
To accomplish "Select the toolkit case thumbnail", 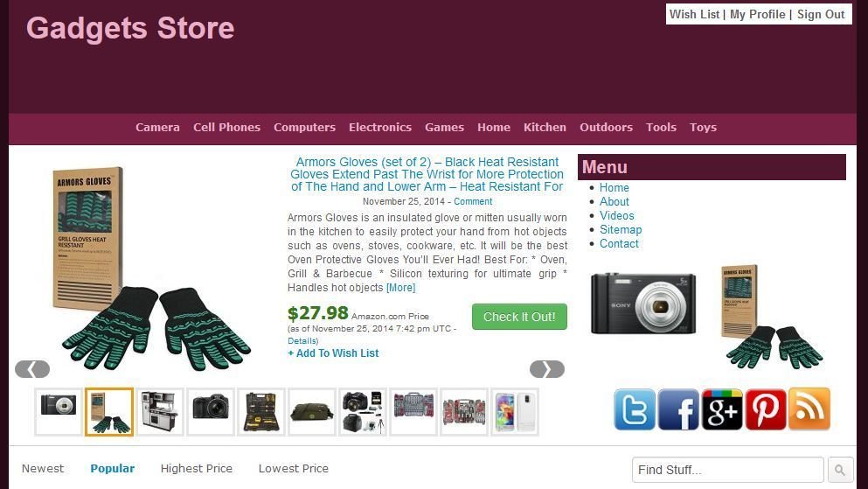I will 261,412.
